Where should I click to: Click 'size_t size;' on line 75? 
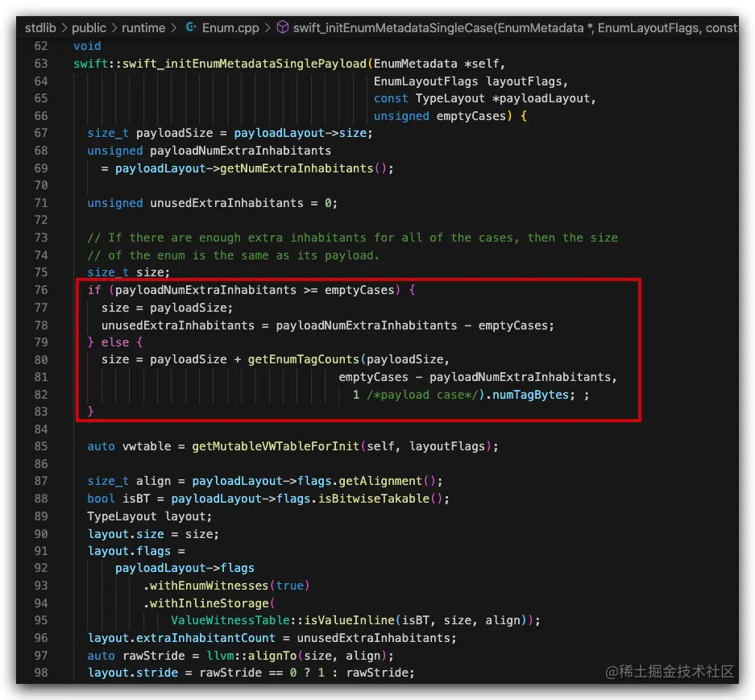point(129,272)
